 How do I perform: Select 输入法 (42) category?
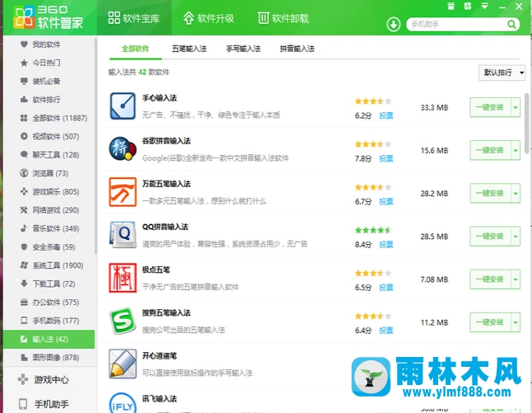(49, 339)
